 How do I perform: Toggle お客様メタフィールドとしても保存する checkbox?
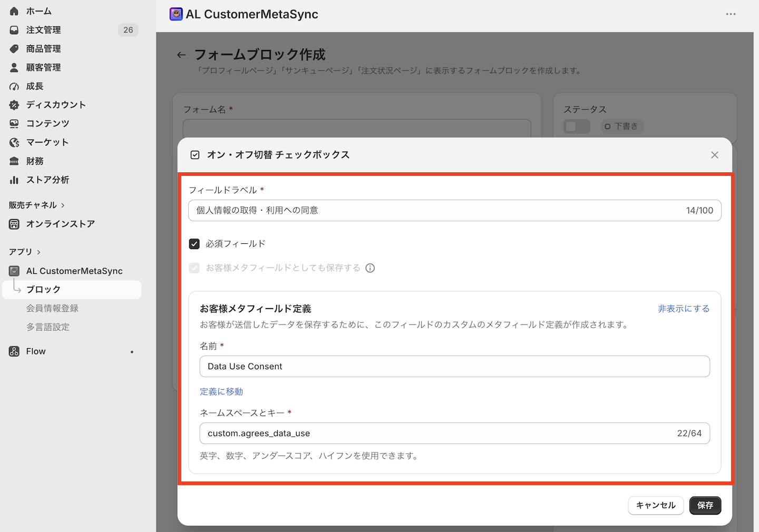[x=194, y=268]
